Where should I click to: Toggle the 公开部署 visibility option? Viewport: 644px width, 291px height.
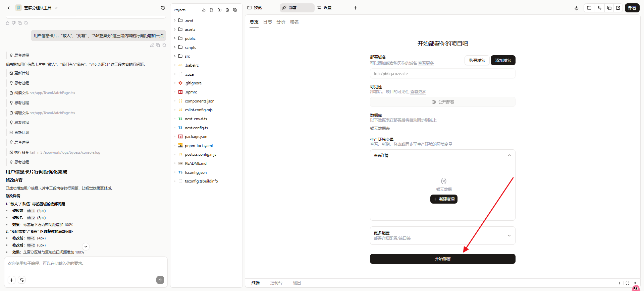tap(442, 102)
